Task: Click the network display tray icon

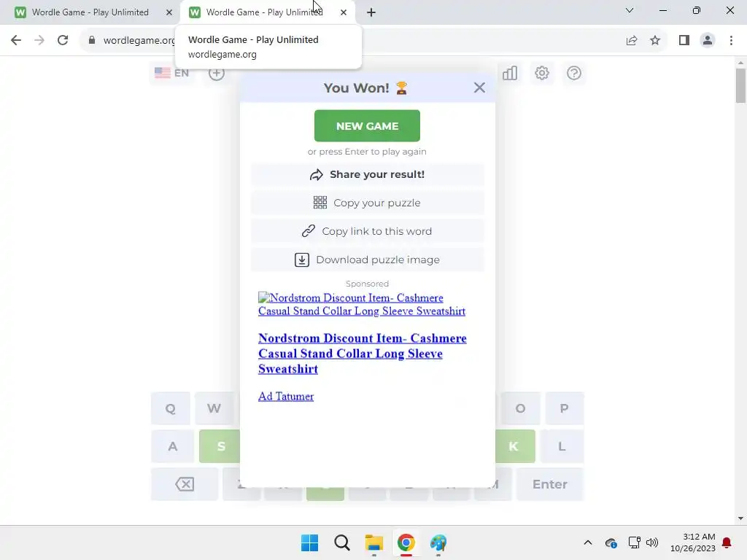Action: point(634,542)
